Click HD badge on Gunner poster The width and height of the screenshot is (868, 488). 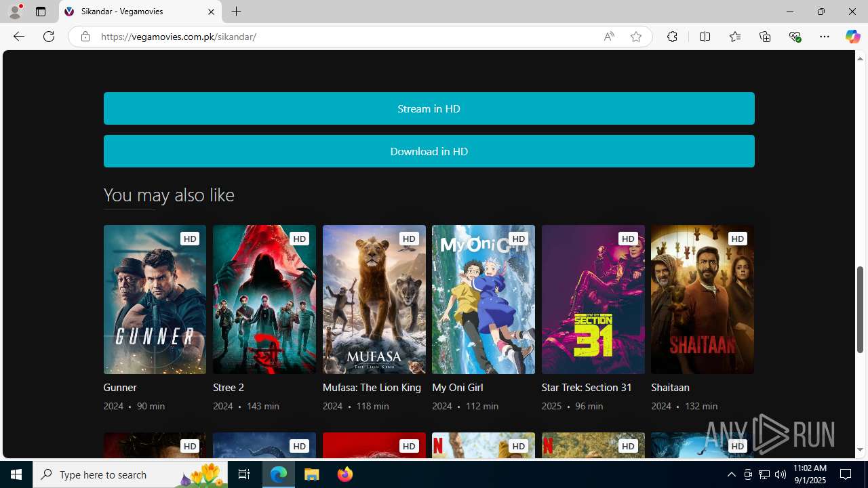[190, 239]
